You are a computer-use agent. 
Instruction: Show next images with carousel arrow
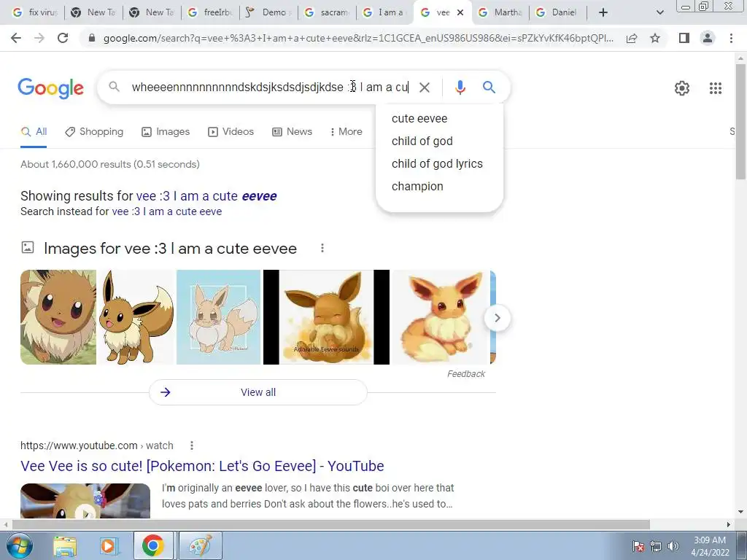click(x=497, y=318)
